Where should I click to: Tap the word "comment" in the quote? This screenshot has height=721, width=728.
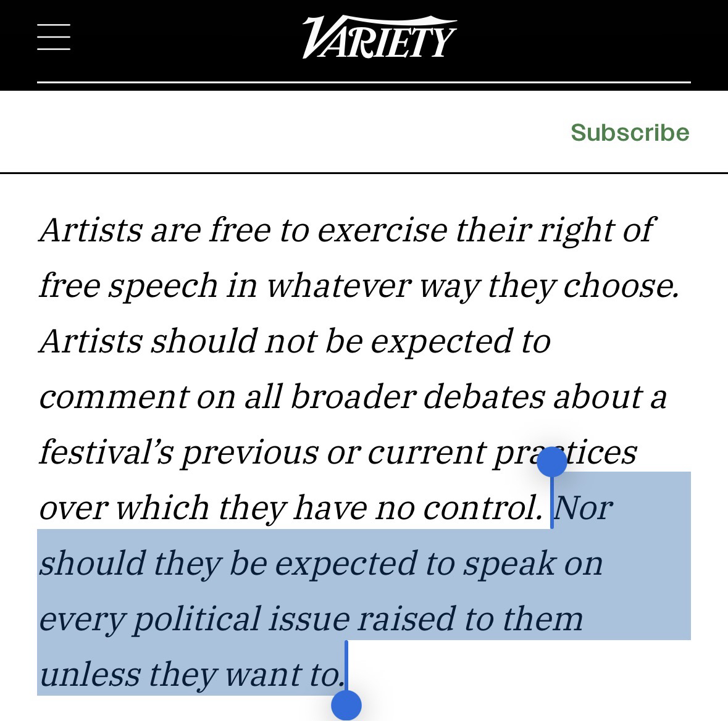tap(113, 397)
